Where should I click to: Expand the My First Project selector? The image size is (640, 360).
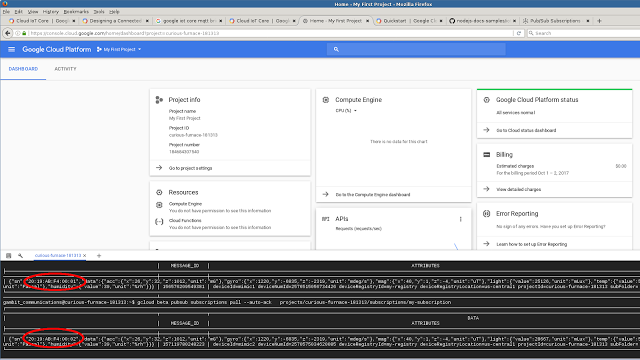[x=119, y=49]
